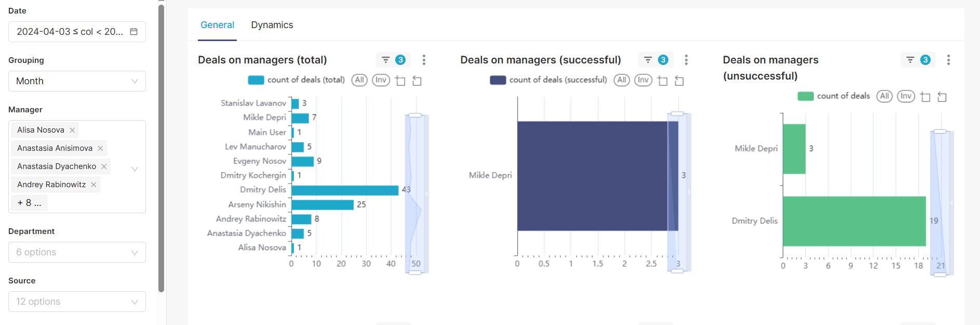Screen dimensions: 980x325
Task: Open three-dot menu for unsuccessful deals chart
Action: (948, 60)
